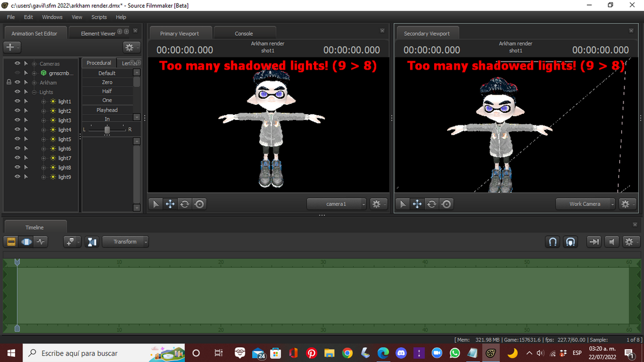
Task: Open the Windows menu
Action: tap(52, 17)
